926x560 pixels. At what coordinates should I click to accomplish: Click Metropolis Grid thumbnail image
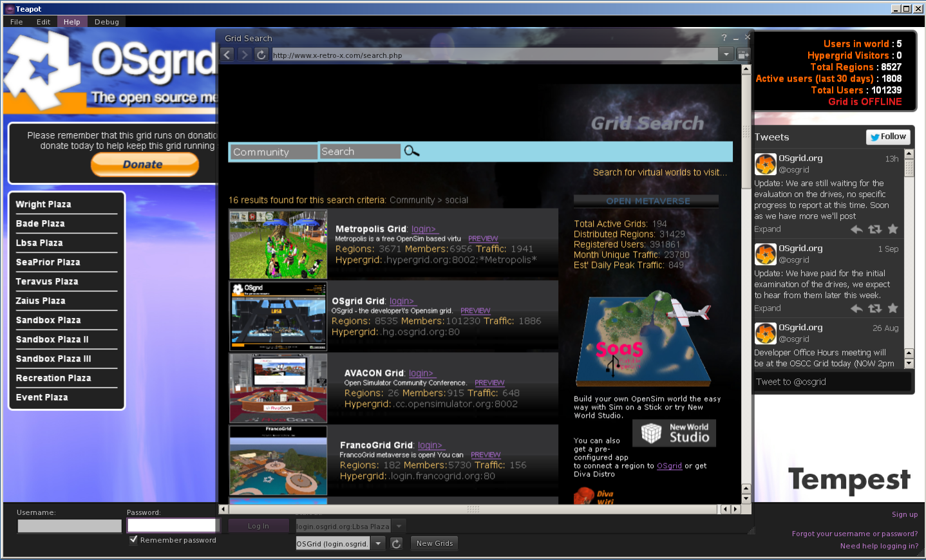coord(278,245)
